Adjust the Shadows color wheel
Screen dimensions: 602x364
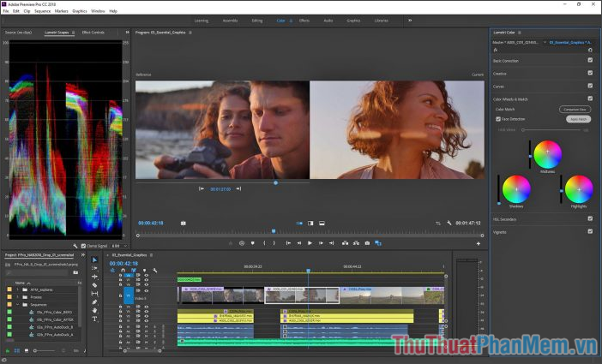pos(516,189)
